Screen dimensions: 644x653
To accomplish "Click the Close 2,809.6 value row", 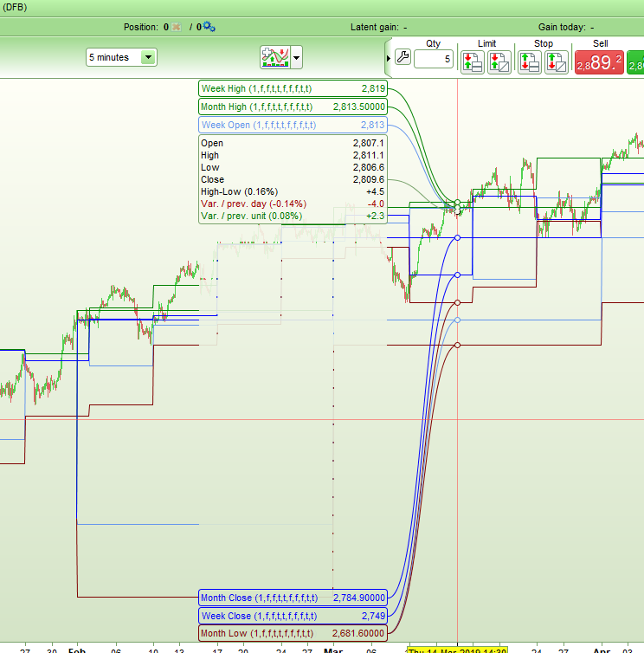I will point(293,179).
